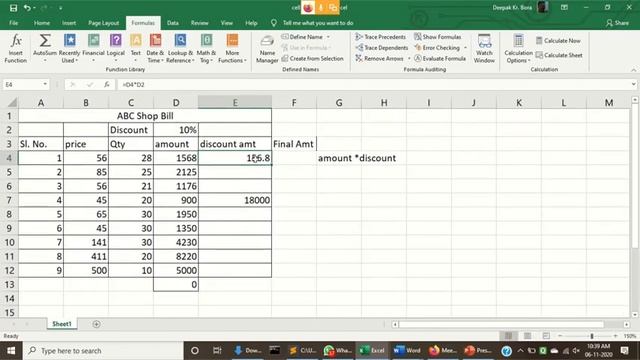Open the Name Manager
This screenshot has height=360, width=640.
click(267, 48)
